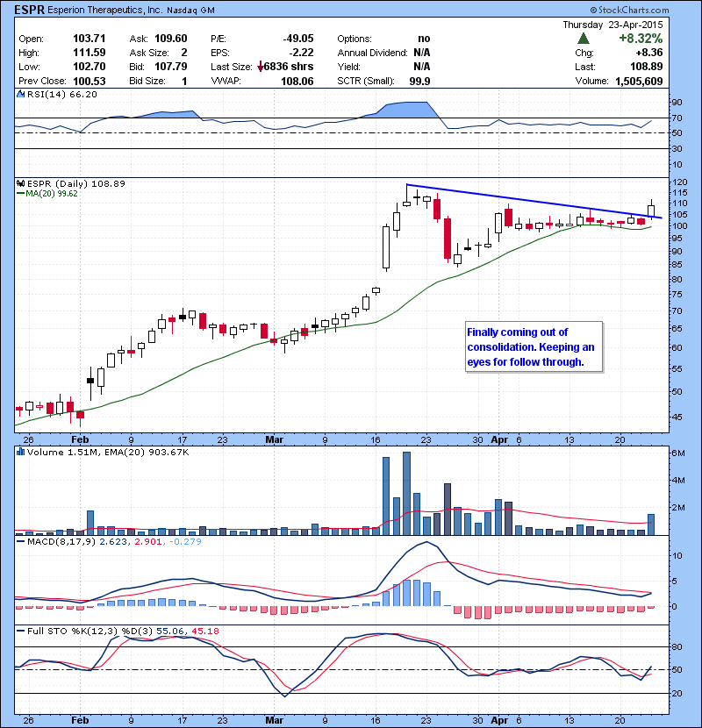This screenshot has width=702, height=728.
Task: Click the Volume 1.51M, EMA(20) 903.67K label
Action: (x=108, y=452)
